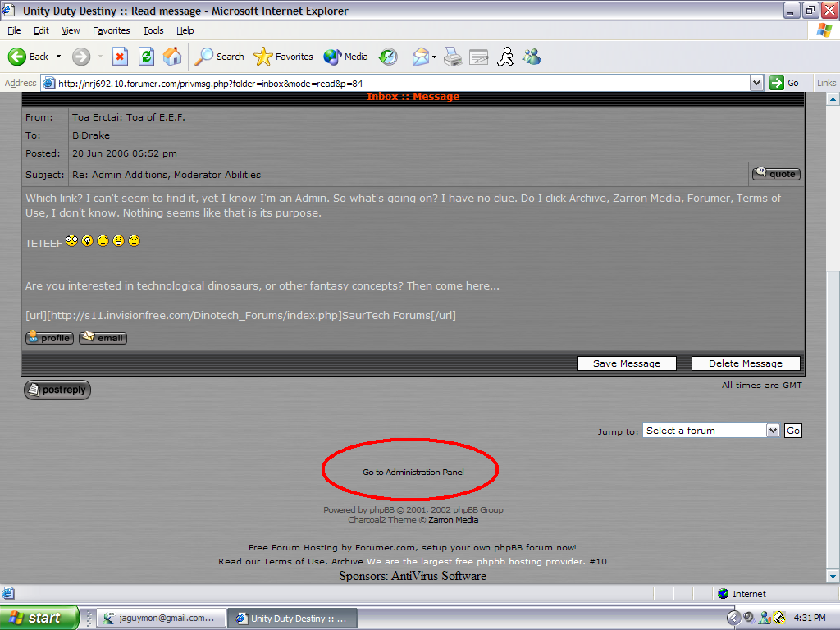The width and height of the screenshot is (840, 630).
Task: Open the Tools menu
Action: tap(153, 30)
